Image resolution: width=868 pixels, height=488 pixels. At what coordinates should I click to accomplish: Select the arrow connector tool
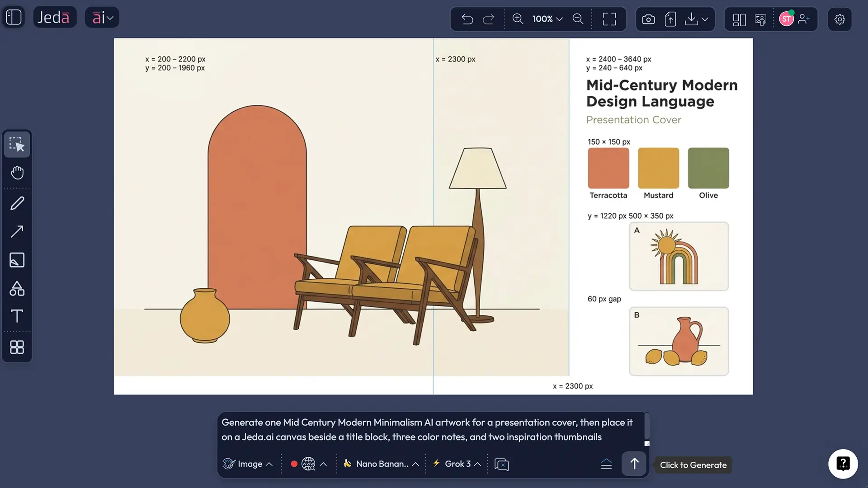[x=17, y=232]
